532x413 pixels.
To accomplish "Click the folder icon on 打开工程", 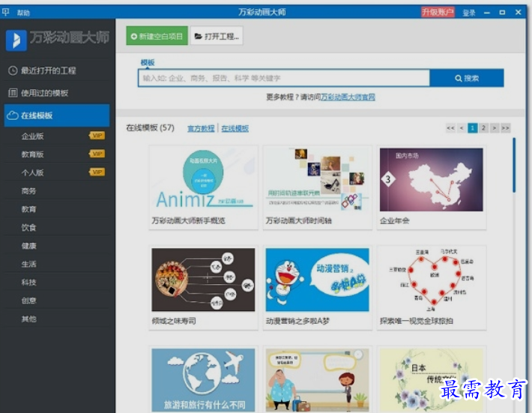I will (198, 36).
